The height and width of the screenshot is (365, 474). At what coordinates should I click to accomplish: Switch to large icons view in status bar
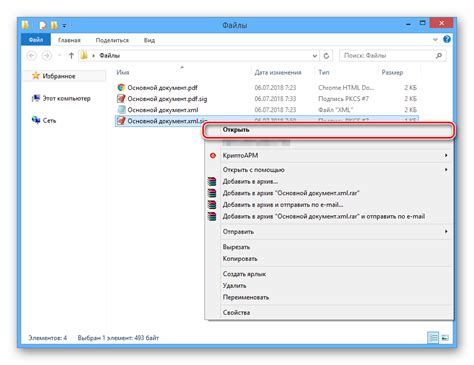pyautogui.click(x=445, y=338)
